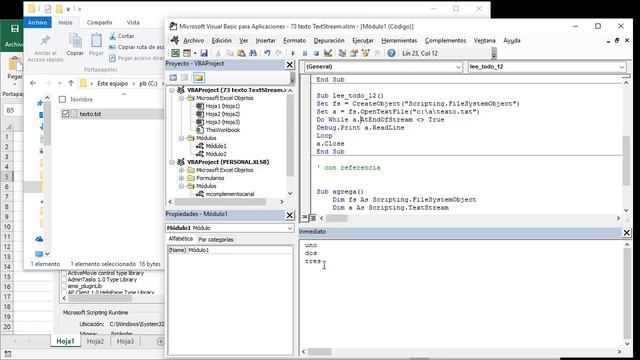This screenshot has height=360, width=640.
Task: Toggle the Nombre select-all checkbox in File Explorer
Action: click(x=62, y=99)
